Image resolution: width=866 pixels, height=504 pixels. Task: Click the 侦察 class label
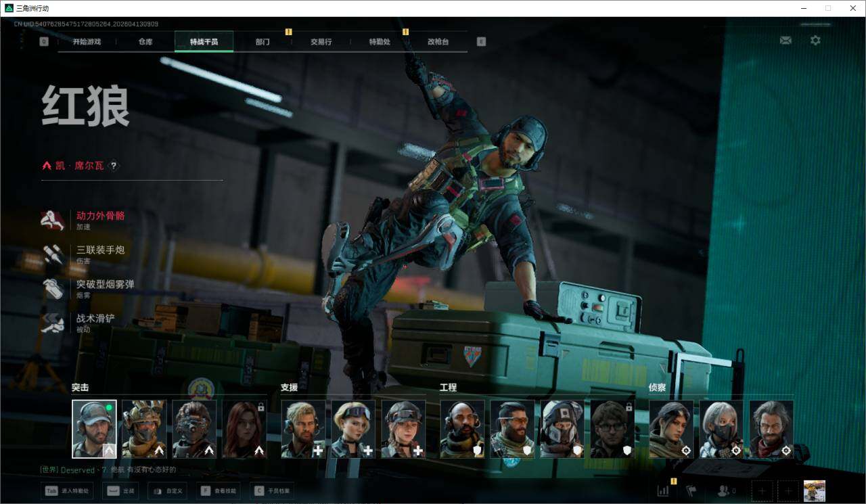pos(658,388)
